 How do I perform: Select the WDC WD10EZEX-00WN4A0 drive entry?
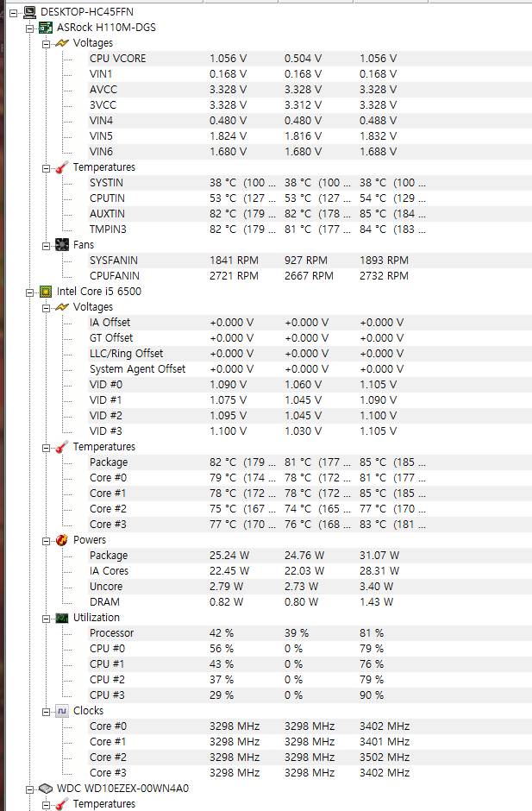(x=122, y=788)
